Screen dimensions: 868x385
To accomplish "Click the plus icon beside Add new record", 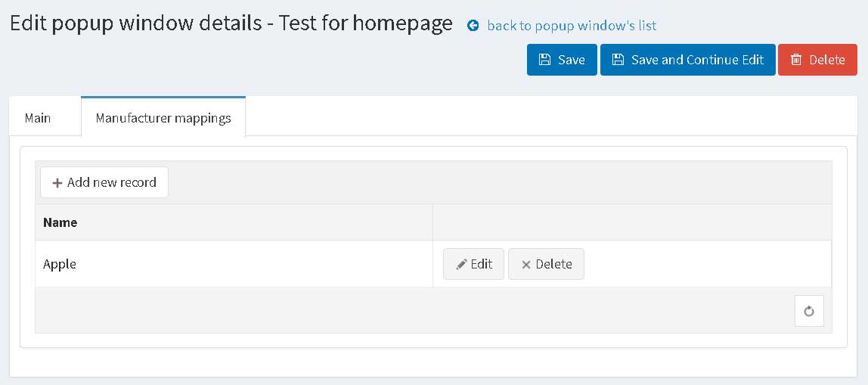I will (57, 183).
